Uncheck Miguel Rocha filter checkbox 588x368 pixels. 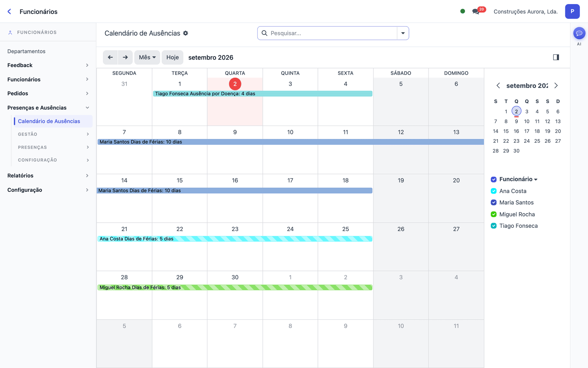click(494, 214)
